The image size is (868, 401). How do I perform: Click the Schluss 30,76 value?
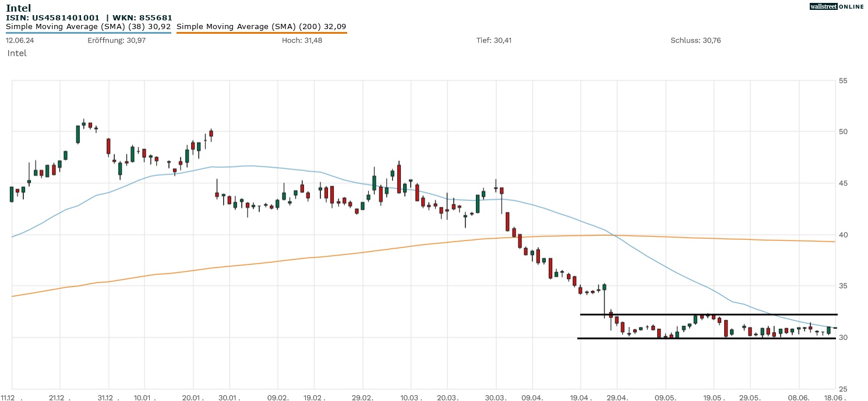click(x=696, y=40)
